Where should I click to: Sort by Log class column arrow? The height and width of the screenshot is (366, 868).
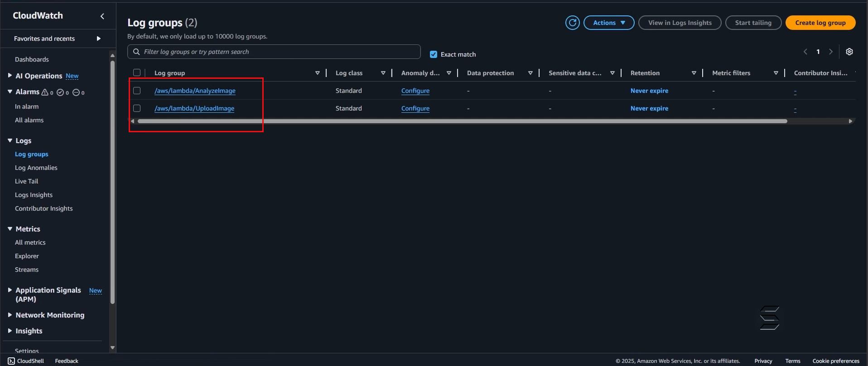pos(383,73)
